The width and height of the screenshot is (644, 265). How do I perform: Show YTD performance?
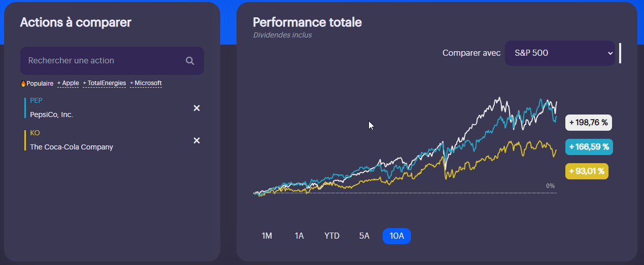coord(332,236)
